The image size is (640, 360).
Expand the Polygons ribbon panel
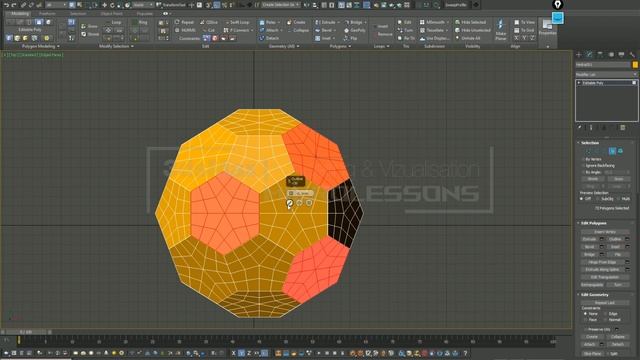tap(340, 47)
